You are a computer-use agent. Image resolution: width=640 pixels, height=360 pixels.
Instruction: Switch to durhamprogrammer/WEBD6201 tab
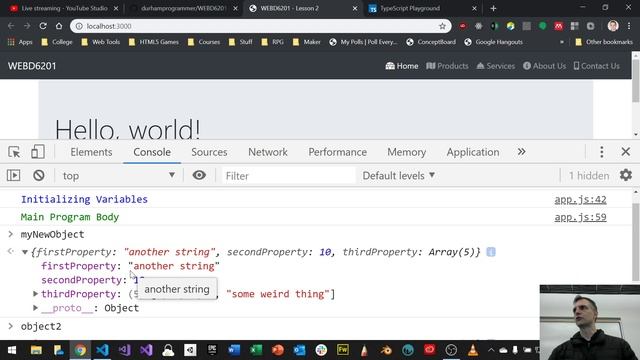coord(183,8)
